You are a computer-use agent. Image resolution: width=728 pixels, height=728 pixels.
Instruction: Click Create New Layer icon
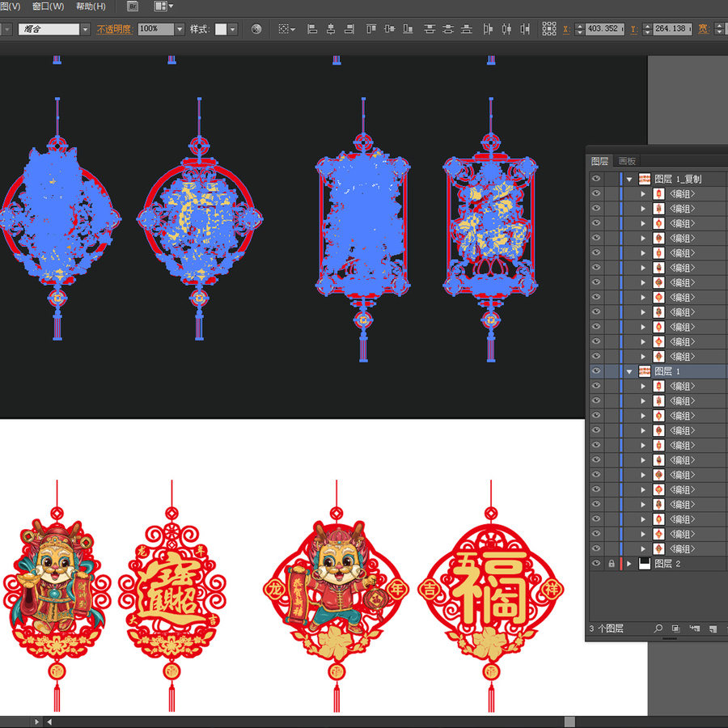click(x=713, y=629)
